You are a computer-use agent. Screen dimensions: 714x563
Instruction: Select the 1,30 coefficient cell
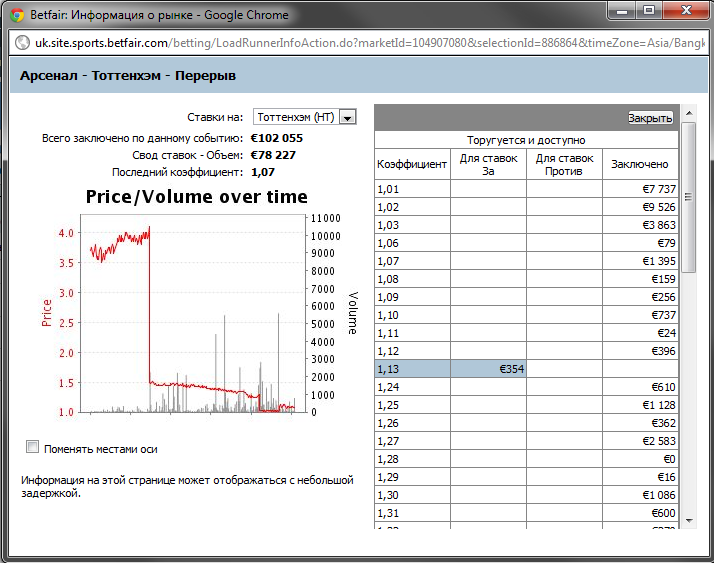click(413, 495)
